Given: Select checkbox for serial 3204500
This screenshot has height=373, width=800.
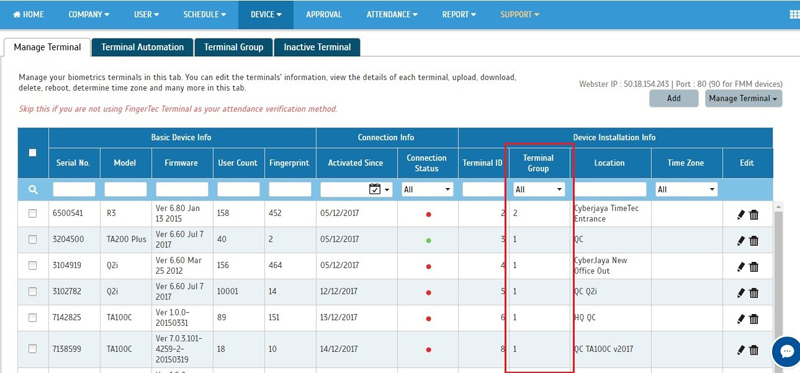Looking at the screenshot, I should pyautogui.click(x=33, y=239).
